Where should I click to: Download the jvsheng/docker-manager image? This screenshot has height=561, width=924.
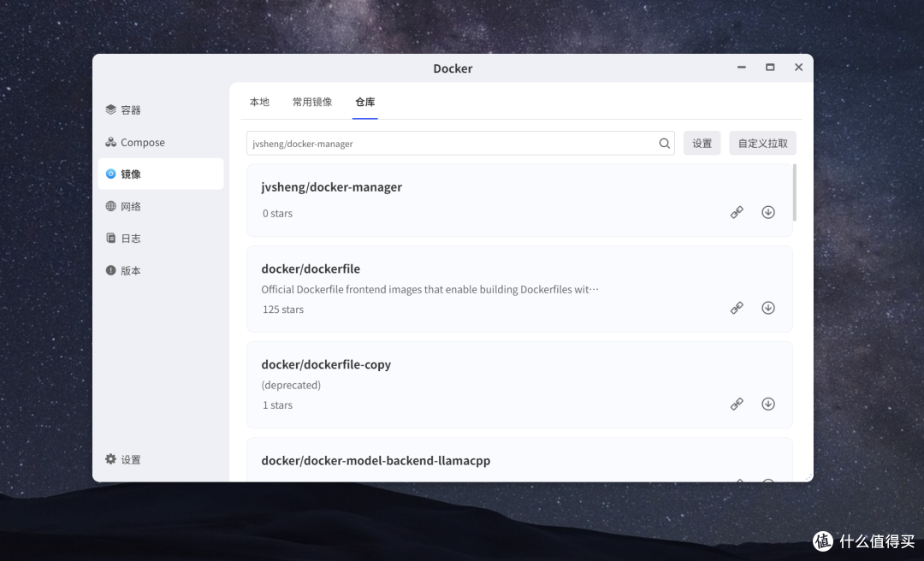coord(767,212)
